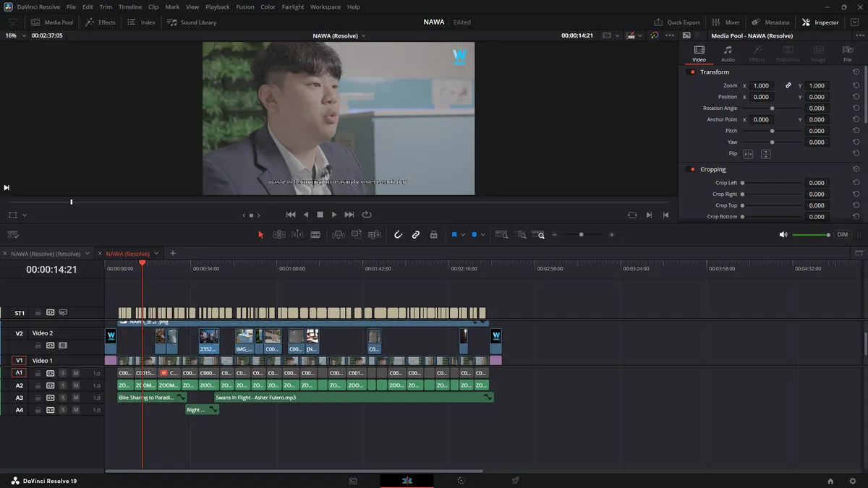Toggle the padlock Position Lock icon
This screenshot has height=488, width=868.
433,235
